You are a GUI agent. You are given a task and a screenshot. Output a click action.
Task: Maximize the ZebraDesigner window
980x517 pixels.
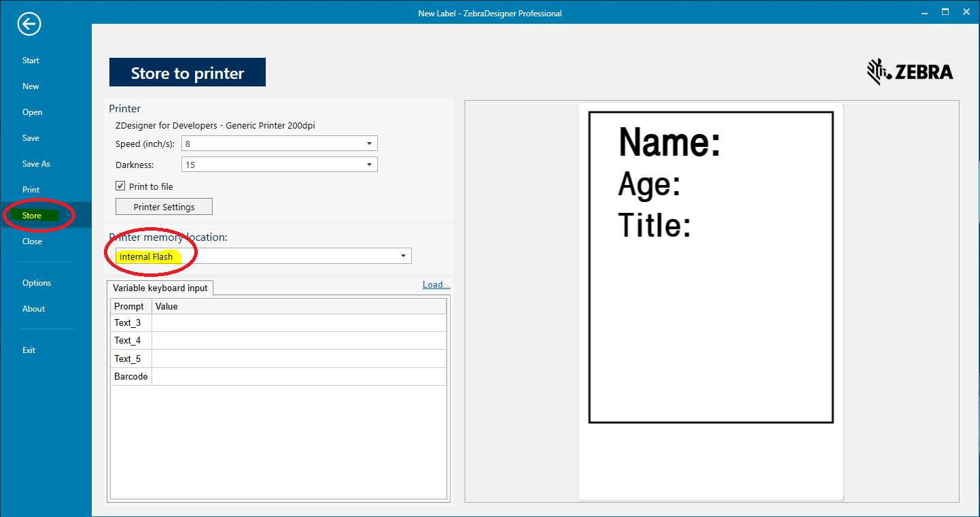(945, 12)
